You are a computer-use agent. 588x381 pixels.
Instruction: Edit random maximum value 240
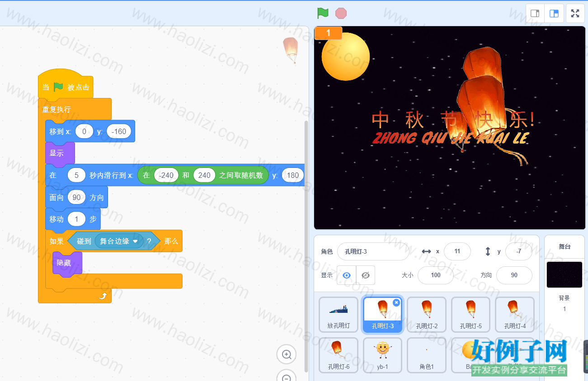[204, 175]
